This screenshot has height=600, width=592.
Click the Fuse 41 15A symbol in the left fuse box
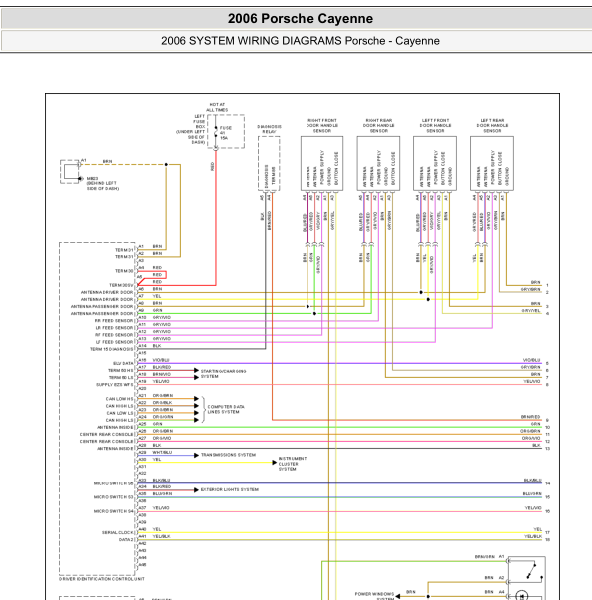click(x=216, y=132)
